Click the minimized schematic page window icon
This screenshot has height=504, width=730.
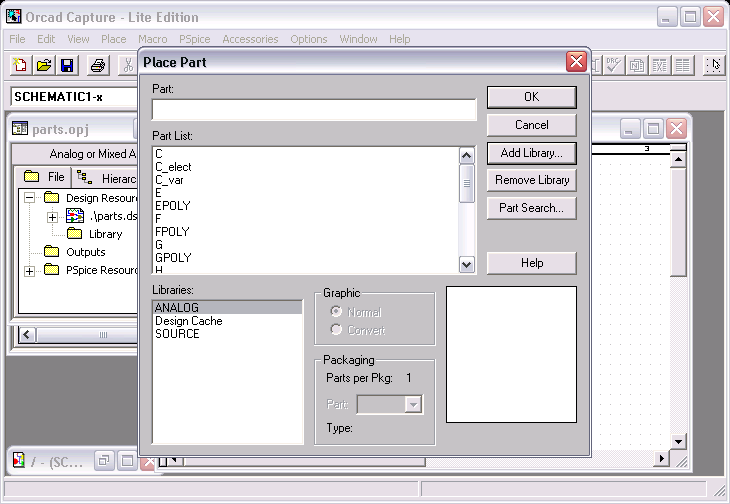coord(19,460)
